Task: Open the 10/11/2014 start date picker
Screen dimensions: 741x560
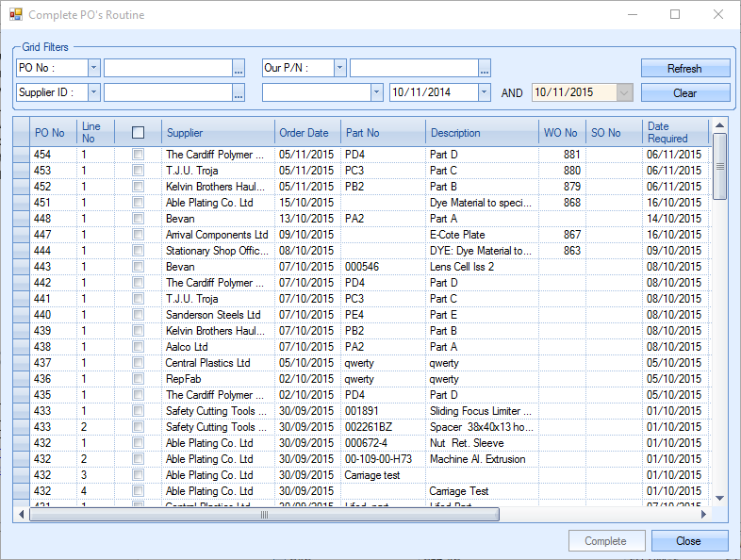Action: [x=484, y=92]
